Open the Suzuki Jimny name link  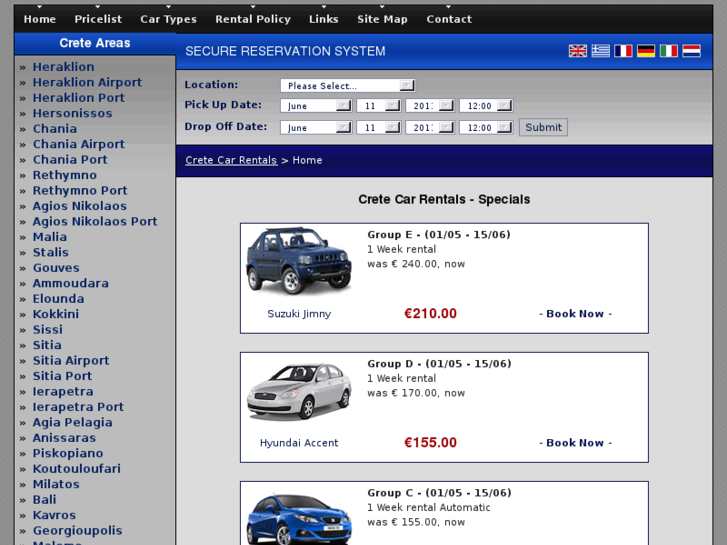(x=299, y=314)
